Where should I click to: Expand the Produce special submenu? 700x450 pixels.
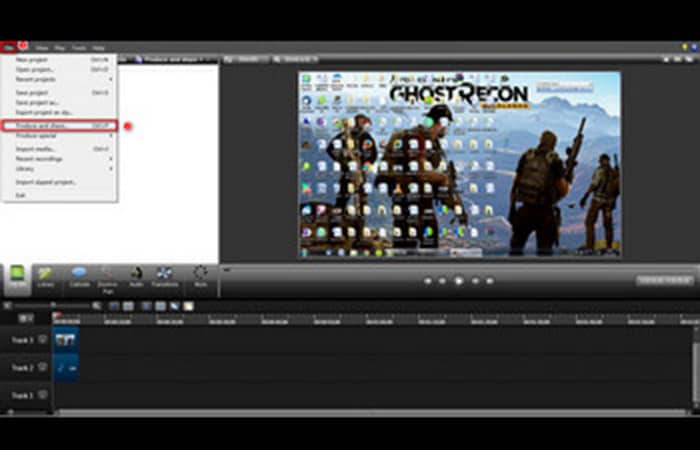point(58,135)
